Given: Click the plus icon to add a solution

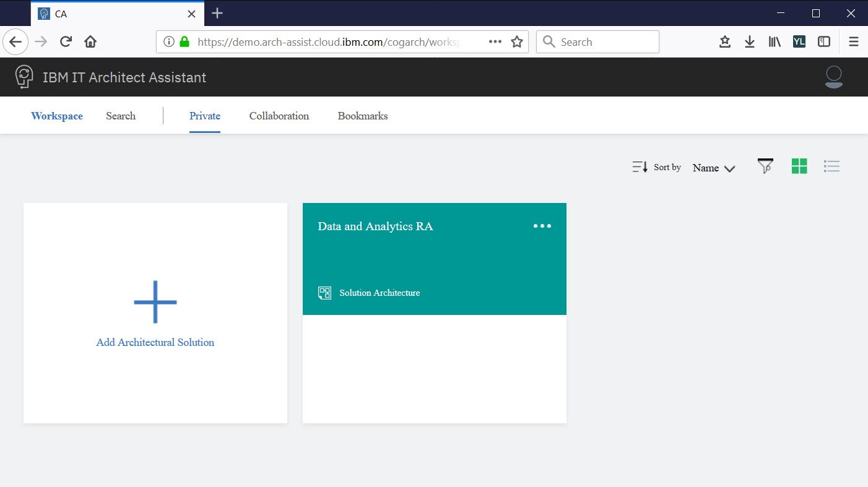Looking at the screenshot, I should (x=155, y=302).
